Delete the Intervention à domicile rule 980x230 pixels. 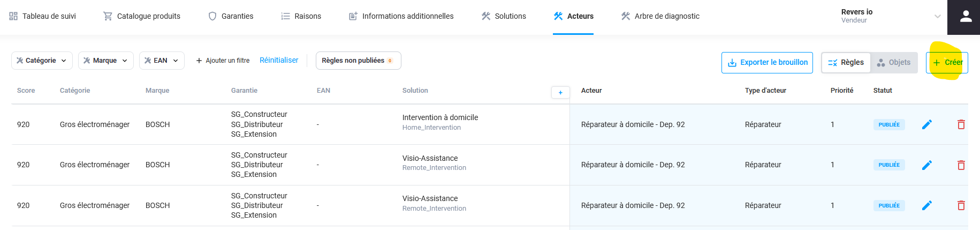tap(961, 124)
